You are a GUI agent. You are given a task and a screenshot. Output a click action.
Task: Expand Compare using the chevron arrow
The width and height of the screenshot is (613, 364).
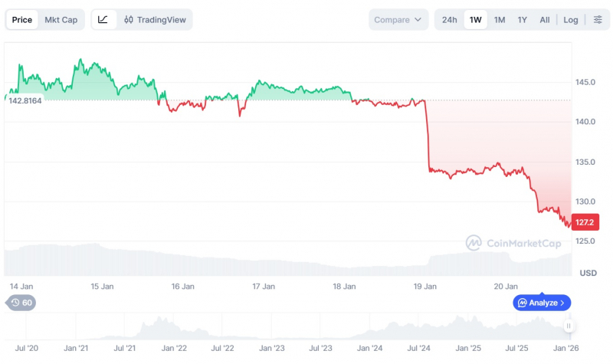pyautogui.click(x=418, y=20)
